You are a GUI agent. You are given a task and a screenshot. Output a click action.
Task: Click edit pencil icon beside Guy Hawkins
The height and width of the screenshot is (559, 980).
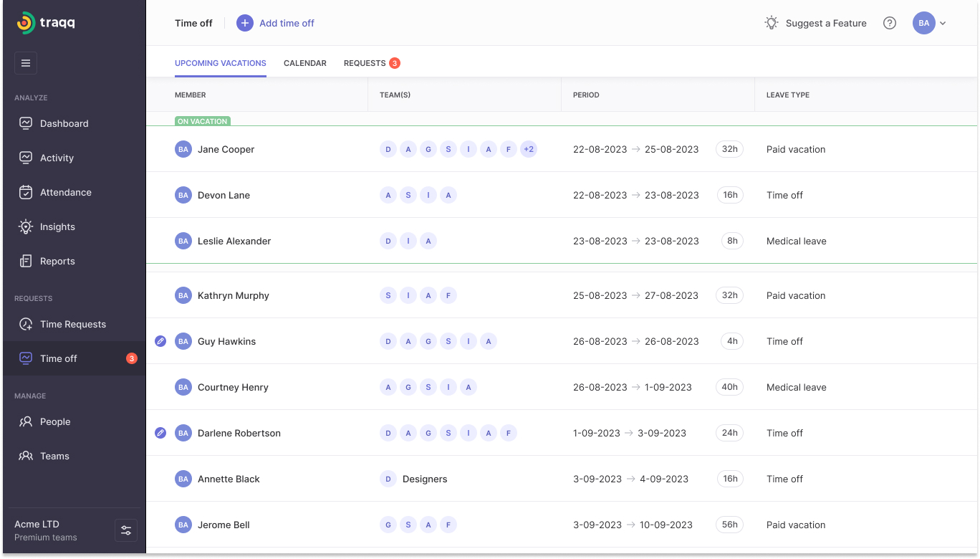point(160,341)
